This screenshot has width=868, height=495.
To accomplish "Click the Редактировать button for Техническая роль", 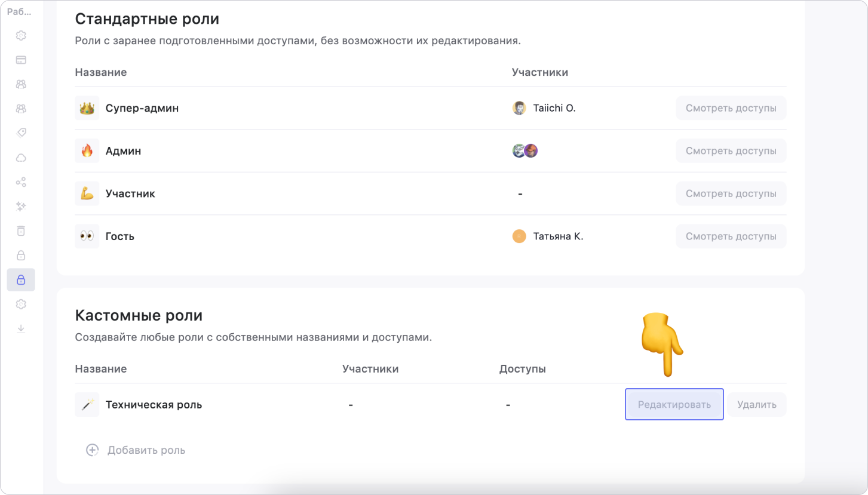I will (x=674, y=405).
